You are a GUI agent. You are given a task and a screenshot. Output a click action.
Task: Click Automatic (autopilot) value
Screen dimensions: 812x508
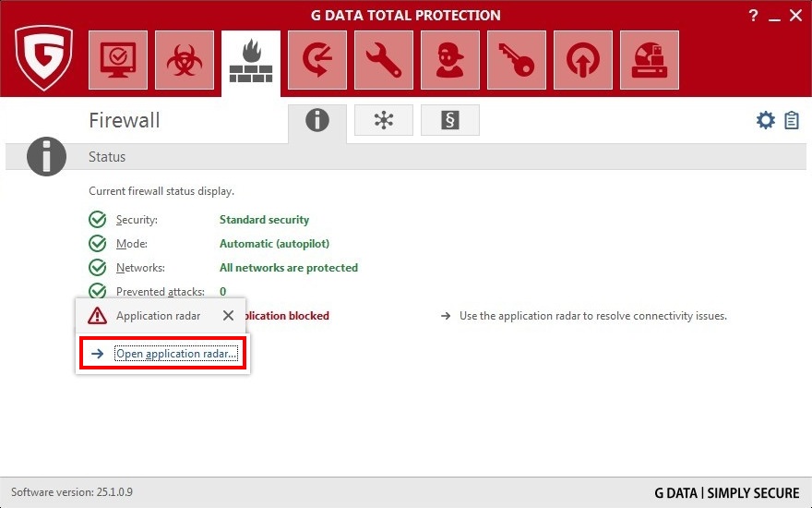pyautogui.click(x=274, y=244)
